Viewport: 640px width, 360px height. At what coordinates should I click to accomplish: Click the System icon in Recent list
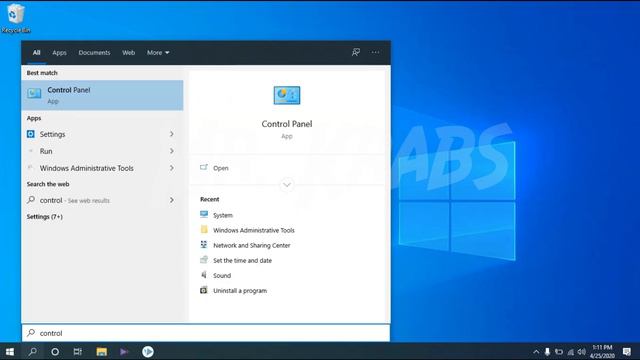(x=204, y=214)
